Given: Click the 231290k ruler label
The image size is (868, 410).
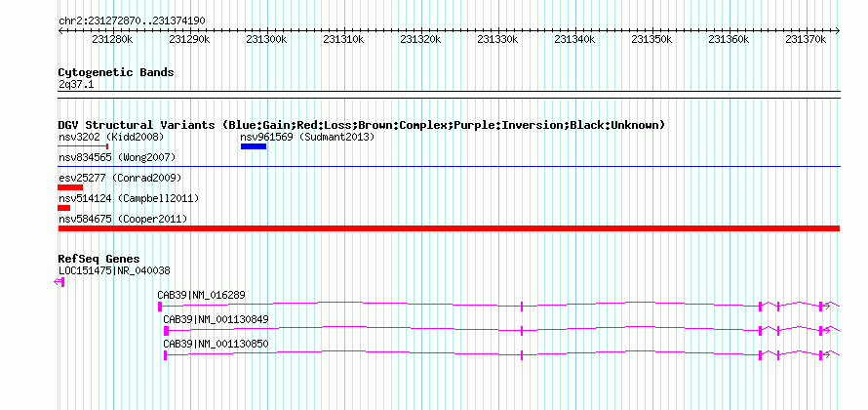Looking at the screenshot, I should point(190,39).
